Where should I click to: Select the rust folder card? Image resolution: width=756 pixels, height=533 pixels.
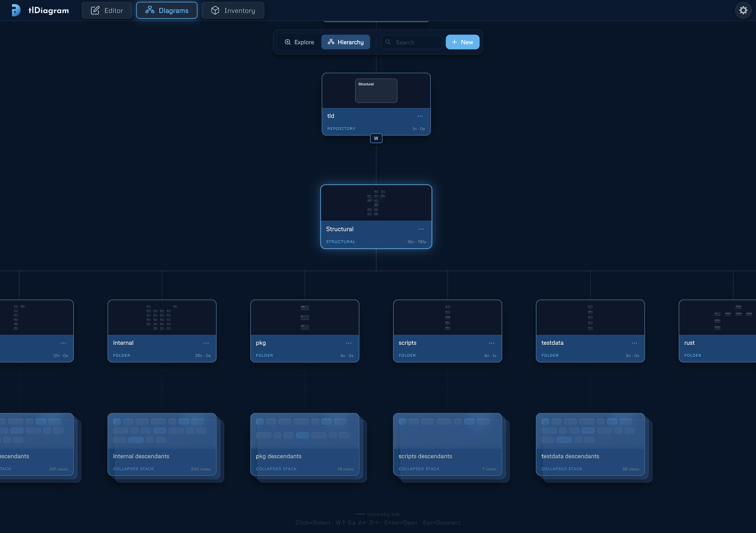tap(717, 331)
